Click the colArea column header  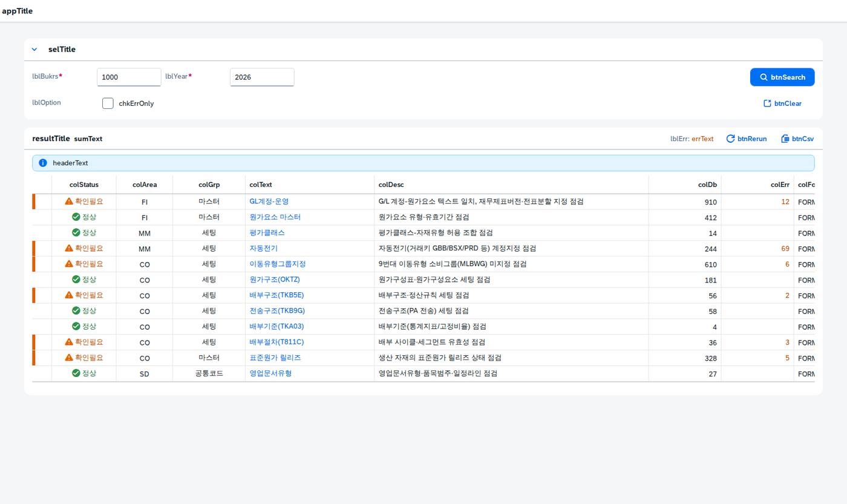pyautogui.click(x=145, y=185)
